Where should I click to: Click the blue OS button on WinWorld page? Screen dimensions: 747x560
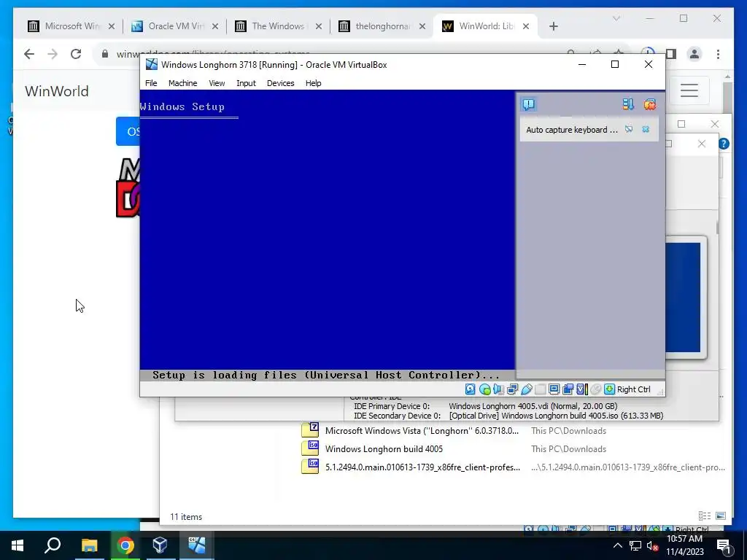(x=128, y=131)
